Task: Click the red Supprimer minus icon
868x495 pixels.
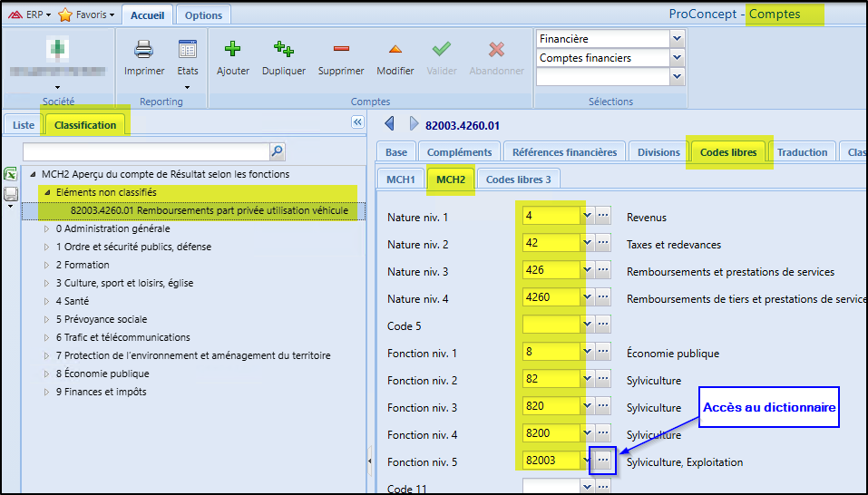Action: [x=341, y=50]
